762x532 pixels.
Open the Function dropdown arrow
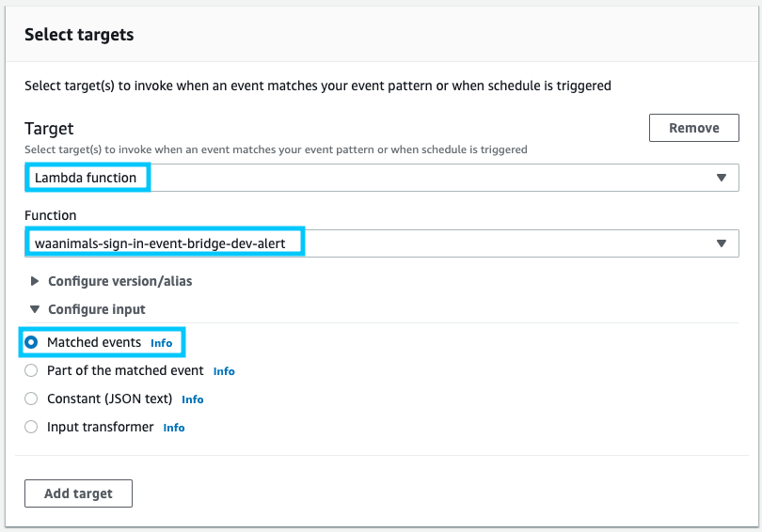[x=721, y=243]
